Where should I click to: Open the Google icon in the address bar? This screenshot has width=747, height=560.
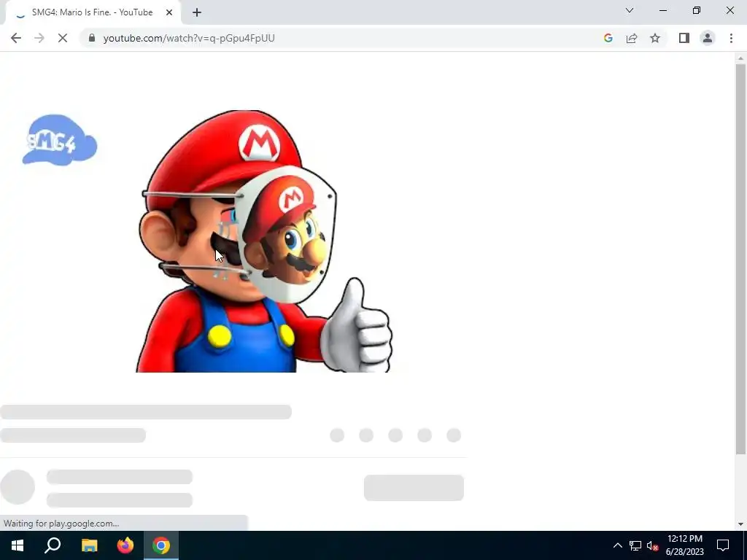point(608,38)
